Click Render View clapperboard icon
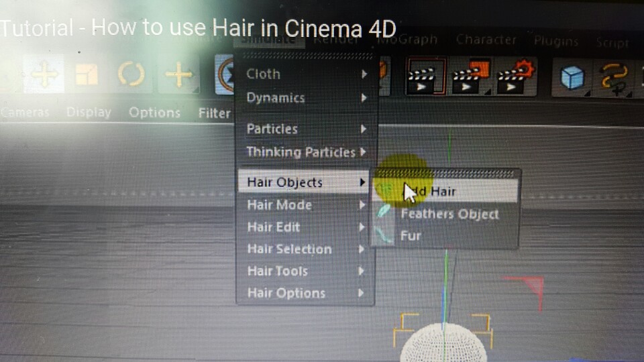The image size is (644, 362). 424,76
